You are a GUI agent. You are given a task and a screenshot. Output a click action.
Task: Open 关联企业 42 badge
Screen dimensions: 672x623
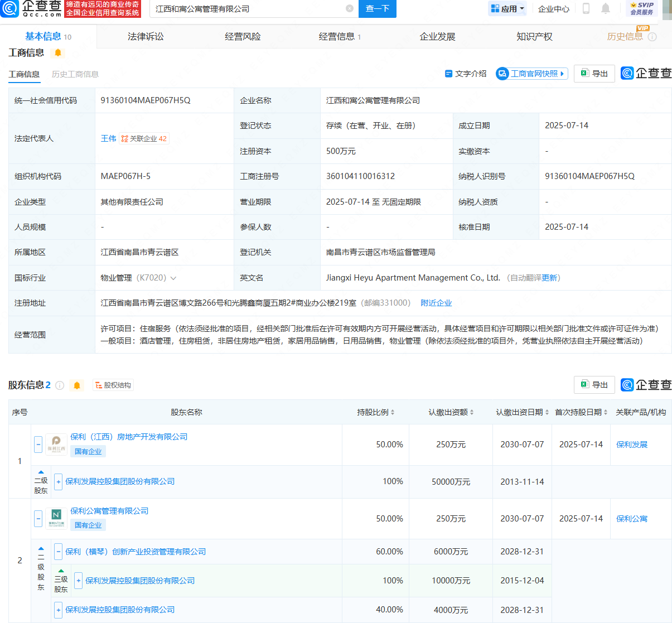tap(144, 138)
